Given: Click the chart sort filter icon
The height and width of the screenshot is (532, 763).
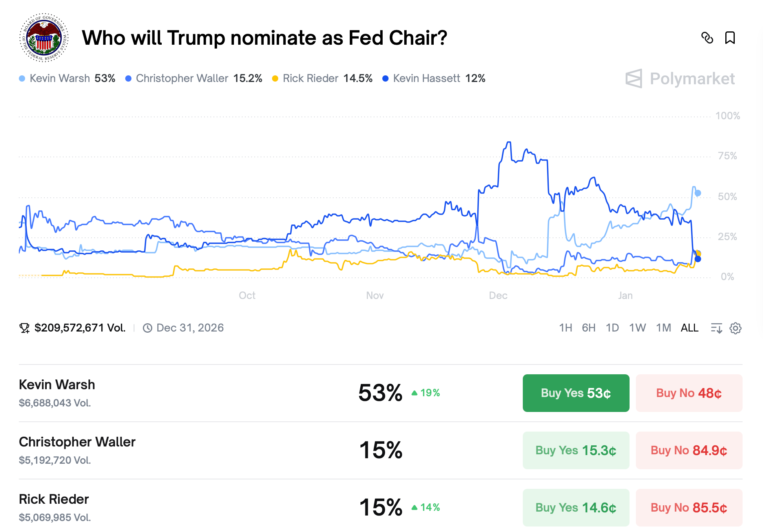Looking at the screenshot, I should point(716,328).
